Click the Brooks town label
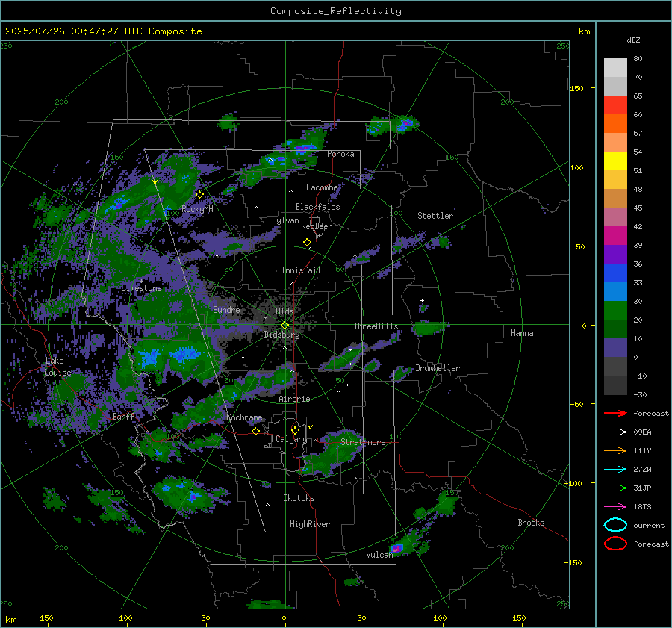 531,523
